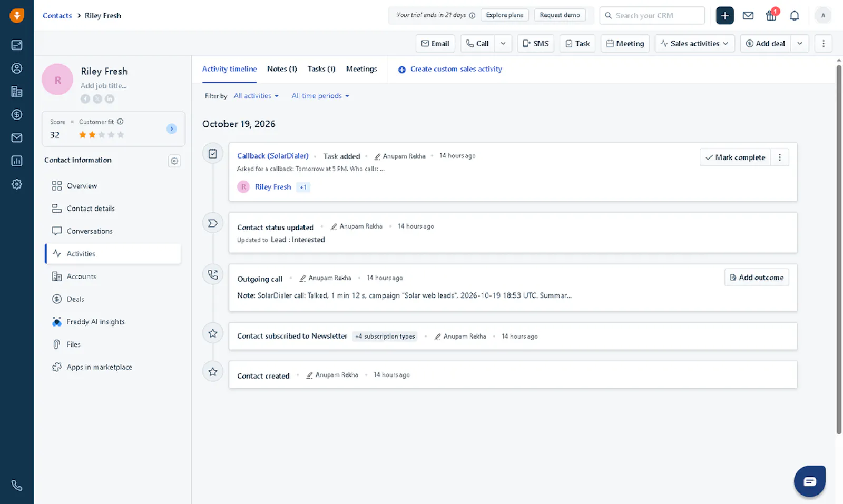Open the Callback (SolarDialer) task link
843x504 pixels.
pos(273,156)
